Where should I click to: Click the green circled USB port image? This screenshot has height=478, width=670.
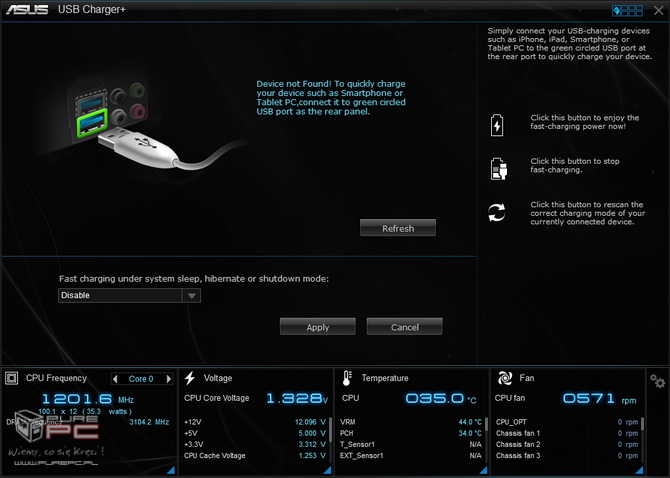pyautogui.click(x=91, y=123)
